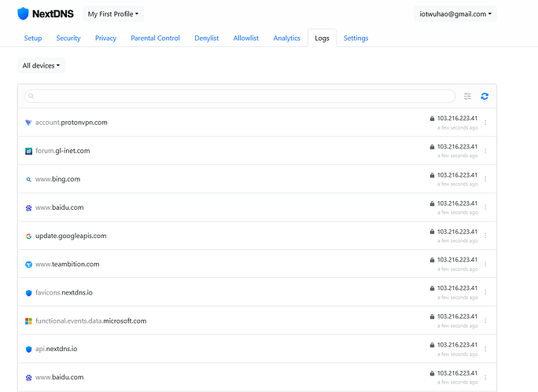Image resolution: width=538 pixels, height=392 pixels.
Task: Switch to the Denylist tab
Action: point(207,38)
